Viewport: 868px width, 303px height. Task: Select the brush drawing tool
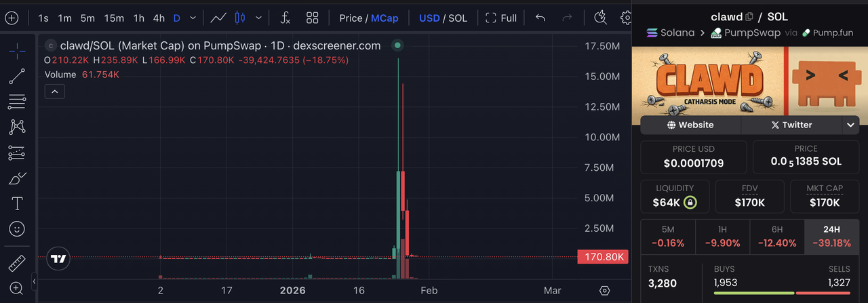click(x=17, y=178)
